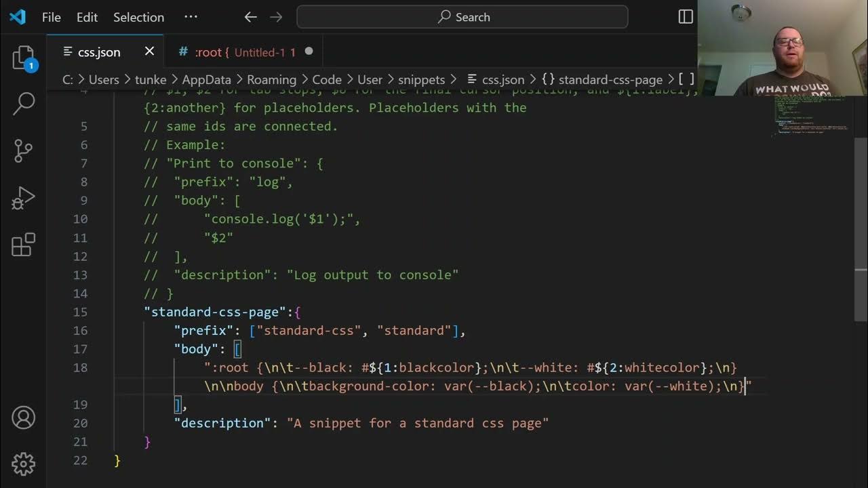
Task: Open the File menu
Action: tap(52, 17)
